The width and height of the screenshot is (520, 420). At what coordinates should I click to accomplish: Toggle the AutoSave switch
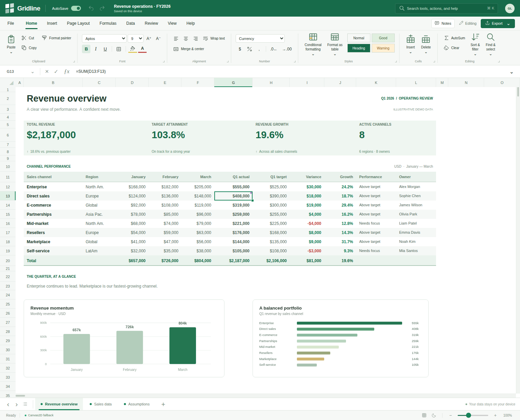pos(76,8)
